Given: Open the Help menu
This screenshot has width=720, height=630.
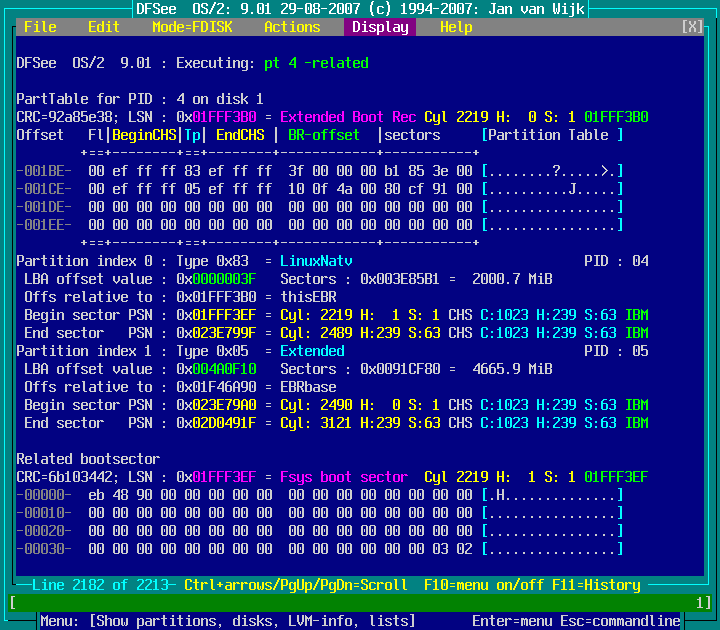Looking at the screenshot, I should point(456,27).
